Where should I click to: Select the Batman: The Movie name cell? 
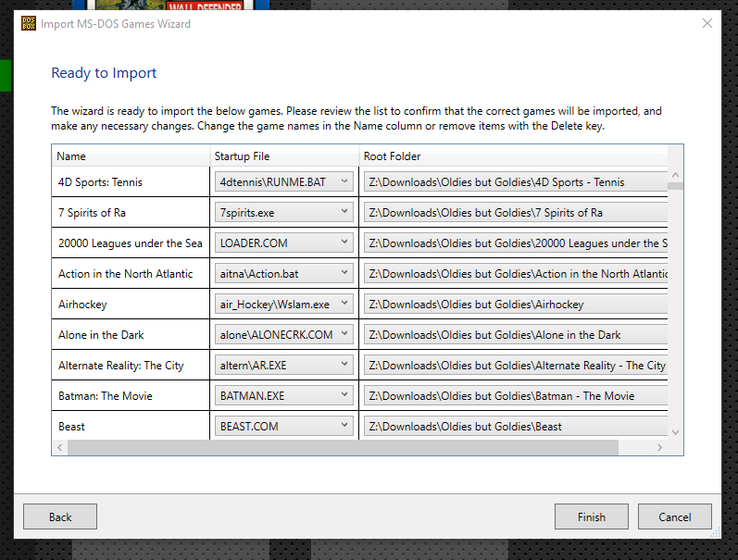131,396
